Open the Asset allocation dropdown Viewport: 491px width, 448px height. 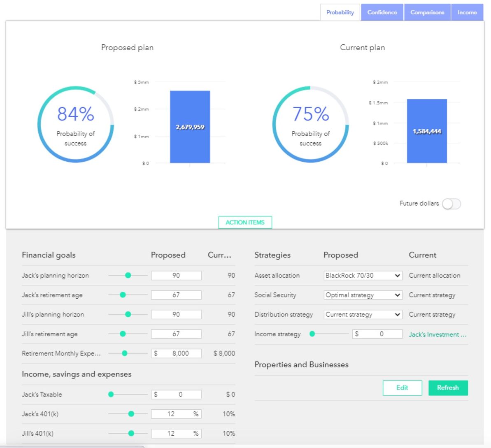(x=363, y=276)
